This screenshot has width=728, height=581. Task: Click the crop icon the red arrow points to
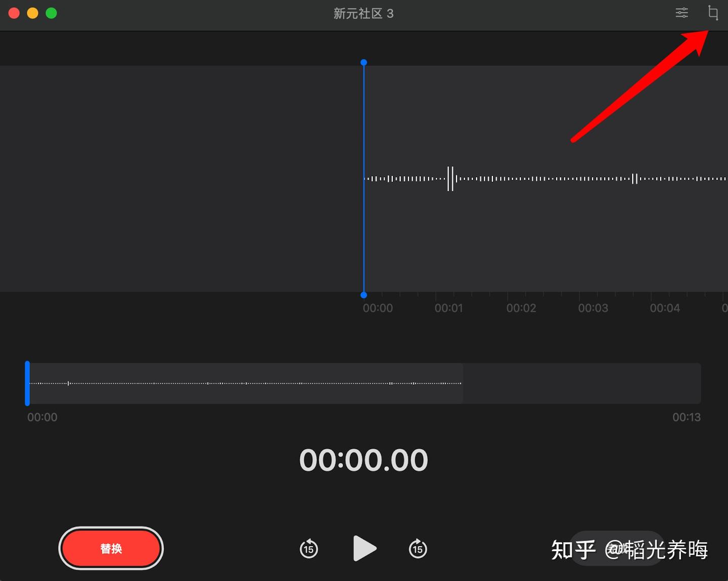pyautogui.click(x=713, y=13)
